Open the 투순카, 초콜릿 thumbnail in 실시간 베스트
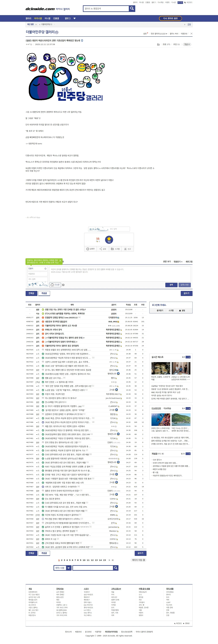Screen dimensions: 218x644 tap(161, 368)
